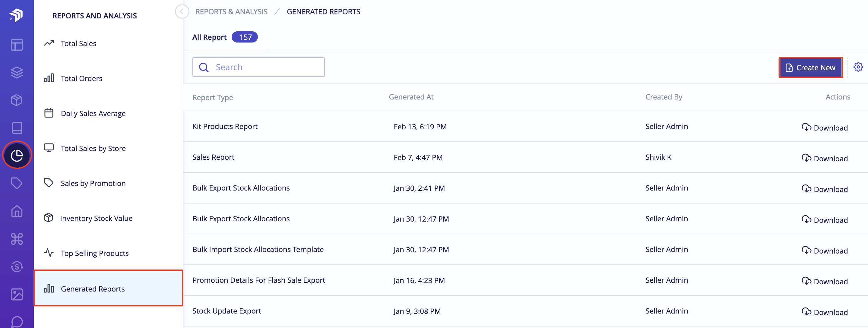This screenshot has width=868, height=328.
Task: Click the 157 report count badge
Action: tap(245, 37)
